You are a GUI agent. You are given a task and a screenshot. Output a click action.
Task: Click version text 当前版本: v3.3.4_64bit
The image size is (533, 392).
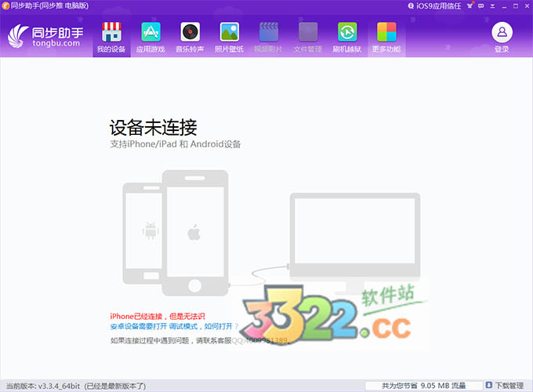(x=43, y=387)
